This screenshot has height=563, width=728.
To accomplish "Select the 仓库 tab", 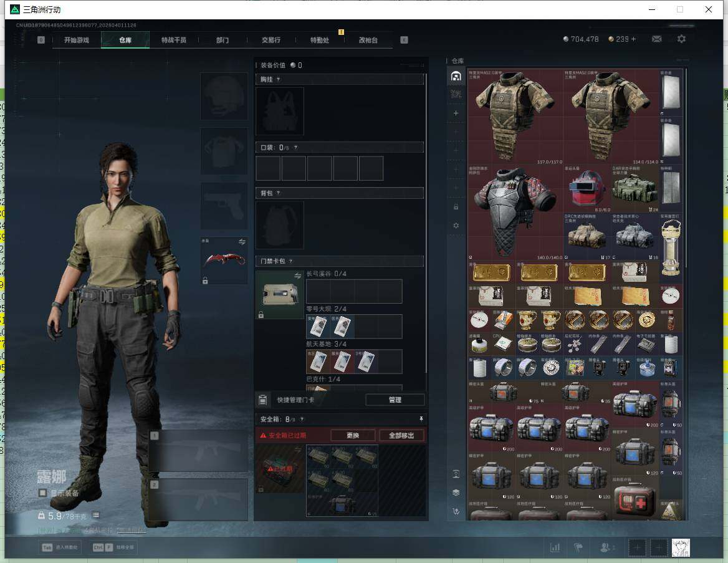I will pos(125,40).
